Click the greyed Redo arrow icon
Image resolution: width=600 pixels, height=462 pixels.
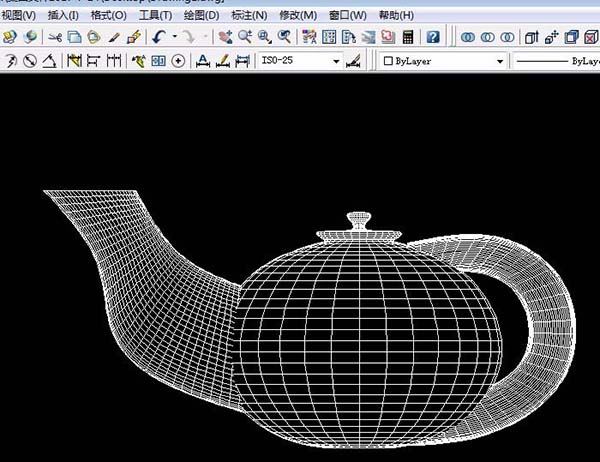click(x=188, y=37)
